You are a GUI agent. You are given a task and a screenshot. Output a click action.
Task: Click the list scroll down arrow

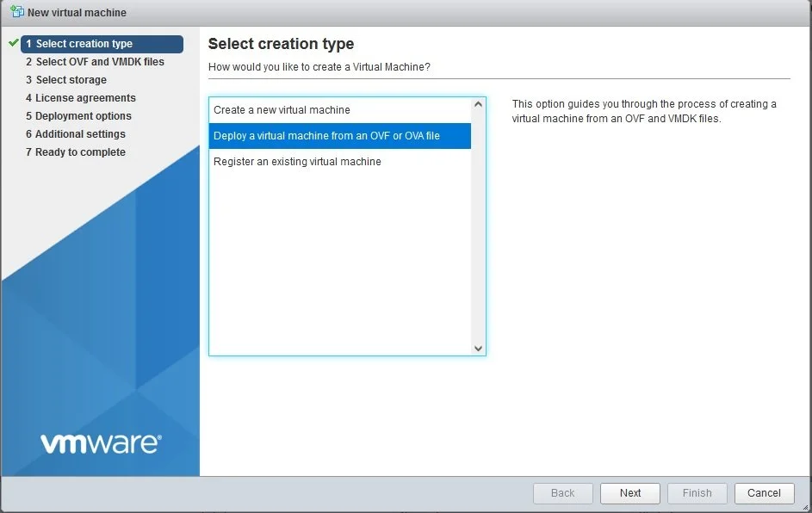(478, 349)
